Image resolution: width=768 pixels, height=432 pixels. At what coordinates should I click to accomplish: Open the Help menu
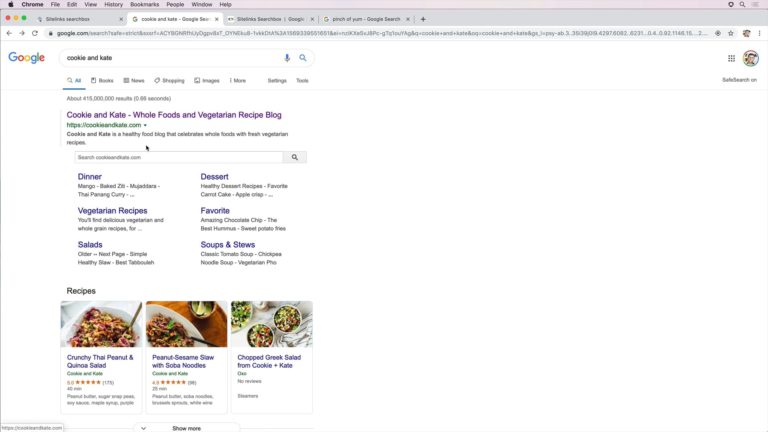[225, 4]
